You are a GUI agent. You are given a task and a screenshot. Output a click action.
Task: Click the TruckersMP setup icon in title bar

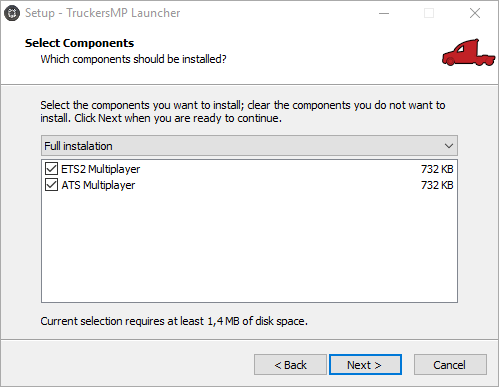click(12, 13)
